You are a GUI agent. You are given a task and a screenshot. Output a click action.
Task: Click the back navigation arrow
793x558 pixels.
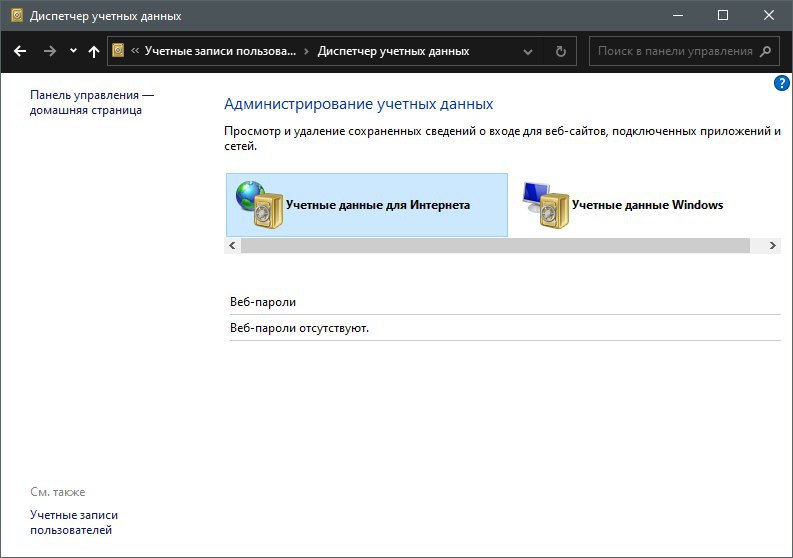click(x=20, y=51)
